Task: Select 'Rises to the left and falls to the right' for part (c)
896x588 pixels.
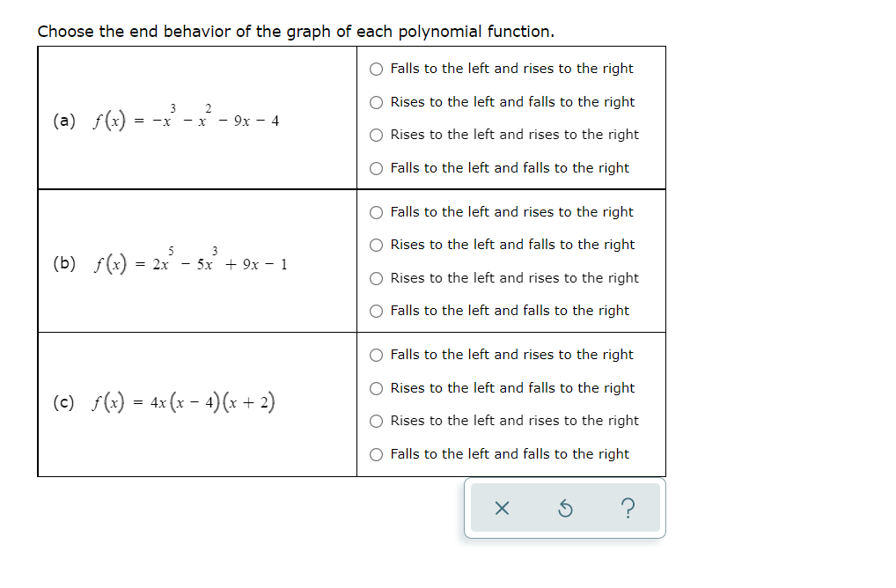Action: pyautogui.click(x=376, y=387)
